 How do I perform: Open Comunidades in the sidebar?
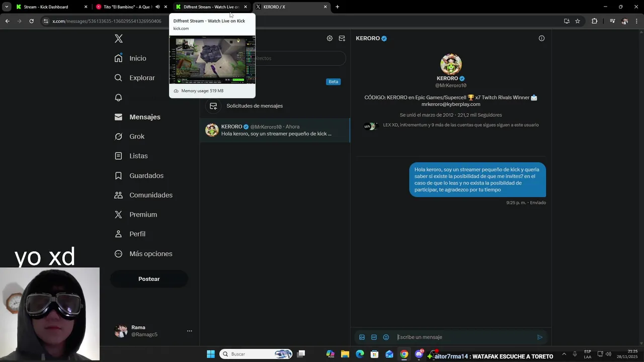(143, 195)
